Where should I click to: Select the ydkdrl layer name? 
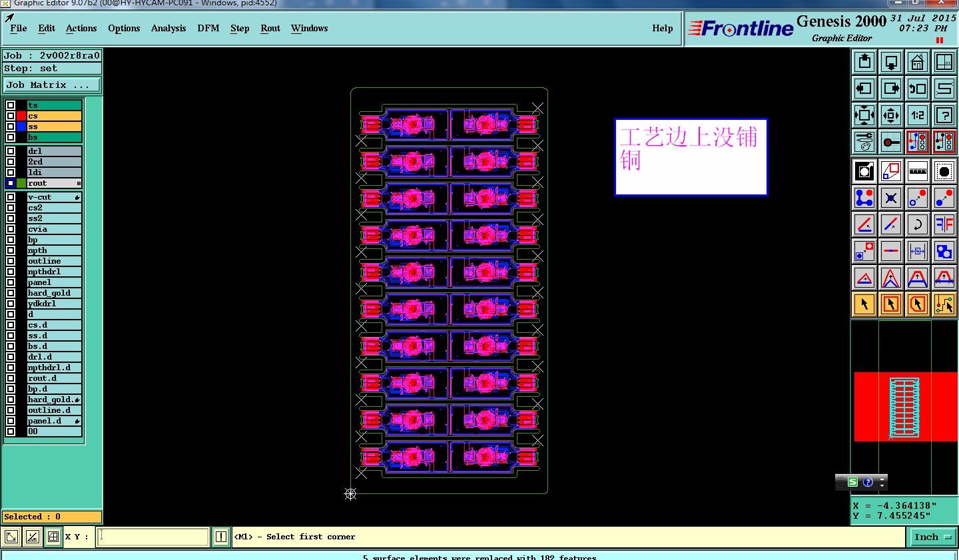coord(55,304)
